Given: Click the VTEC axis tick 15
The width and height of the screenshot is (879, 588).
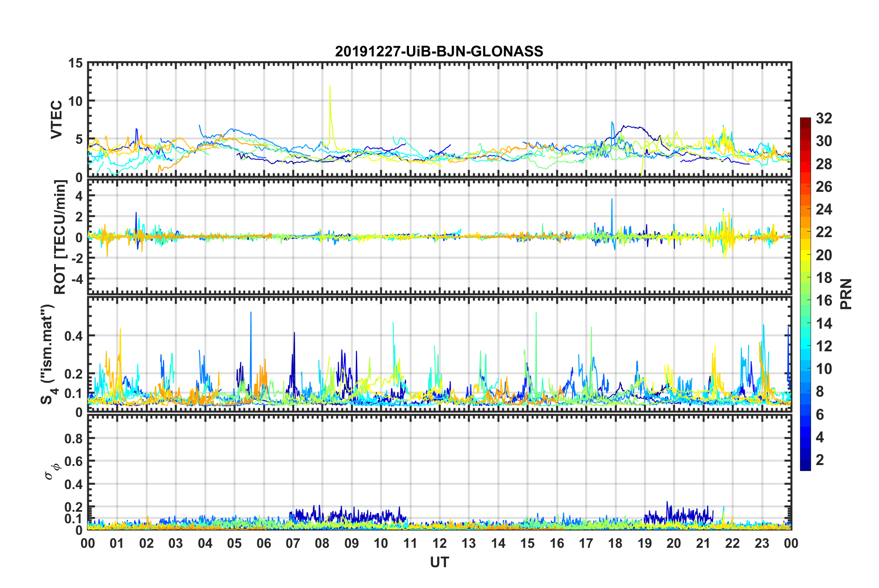Looking at the screenshot, I should tap(75, 63).
